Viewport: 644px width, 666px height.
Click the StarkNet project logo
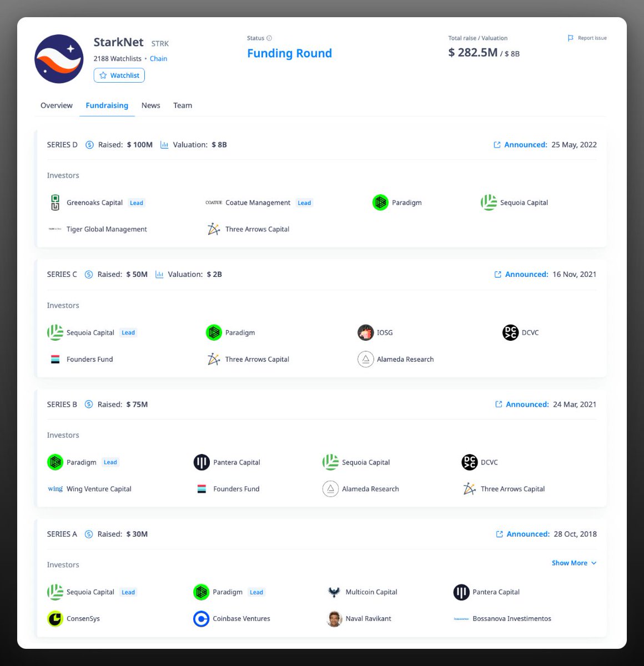(59, 59)
